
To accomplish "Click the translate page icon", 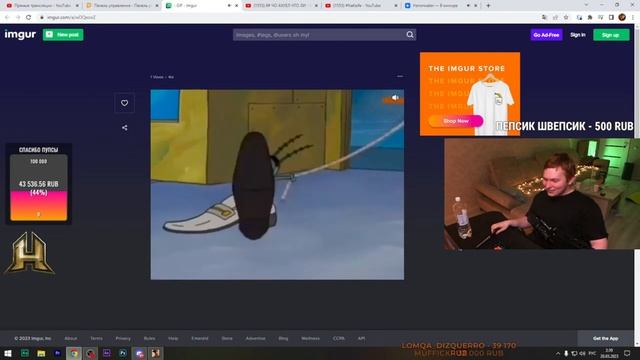I will click(544, 18).
